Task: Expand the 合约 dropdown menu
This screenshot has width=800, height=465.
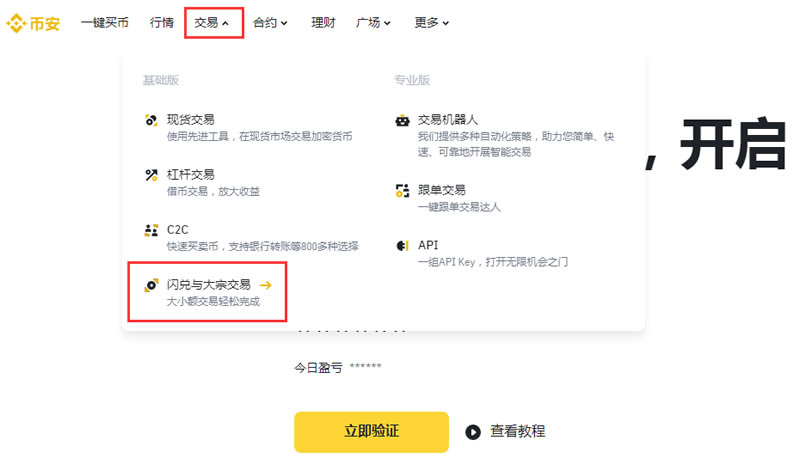Action: [x=270, y=22]
